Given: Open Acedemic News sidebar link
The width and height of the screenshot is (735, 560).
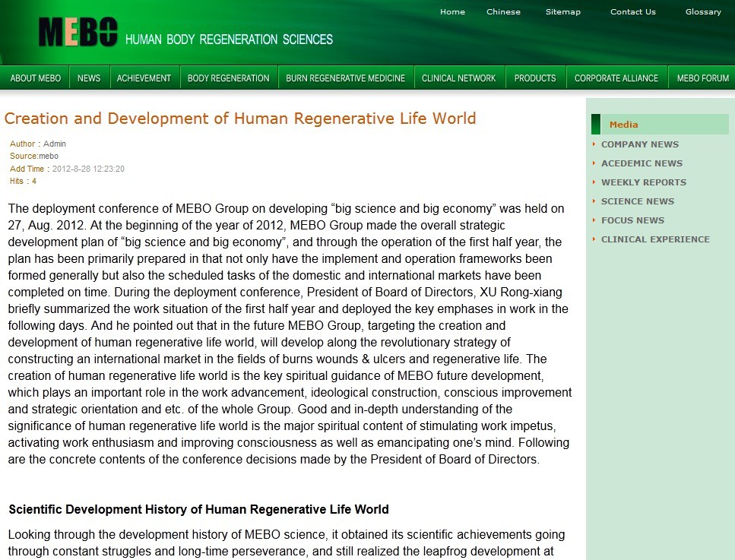Looking at the screenshot, I should [642, 163].
